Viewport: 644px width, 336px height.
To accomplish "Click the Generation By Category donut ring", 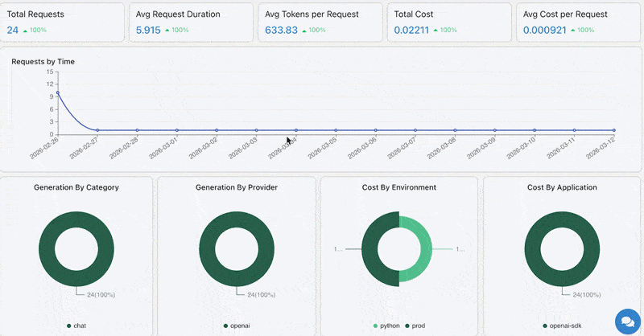I will 47,249.
